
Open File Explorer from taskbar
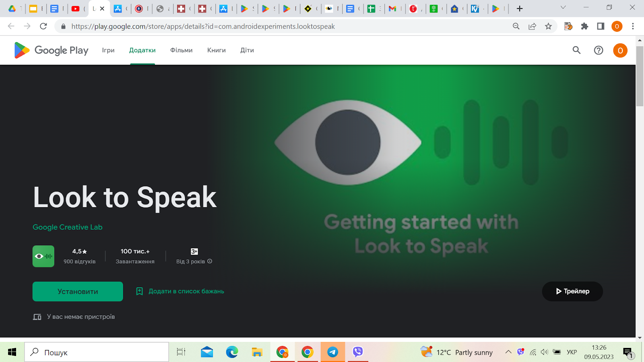point(257,352)
